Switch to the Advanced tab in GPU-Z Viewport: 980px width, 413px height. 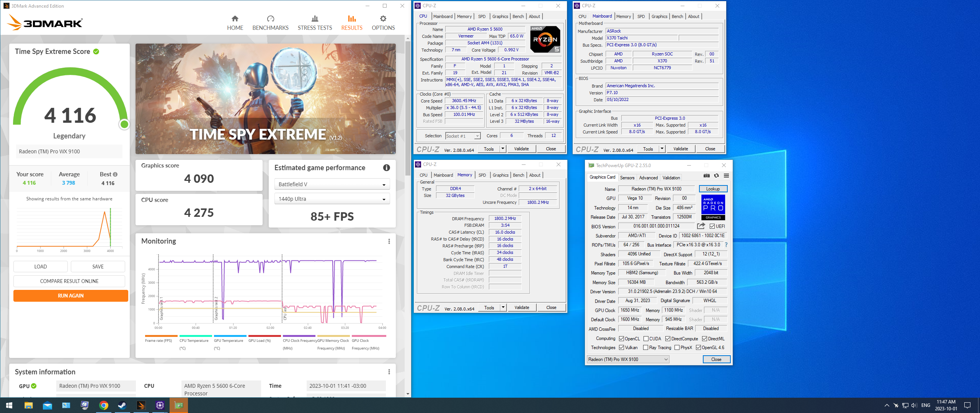[x=648, y=178]
